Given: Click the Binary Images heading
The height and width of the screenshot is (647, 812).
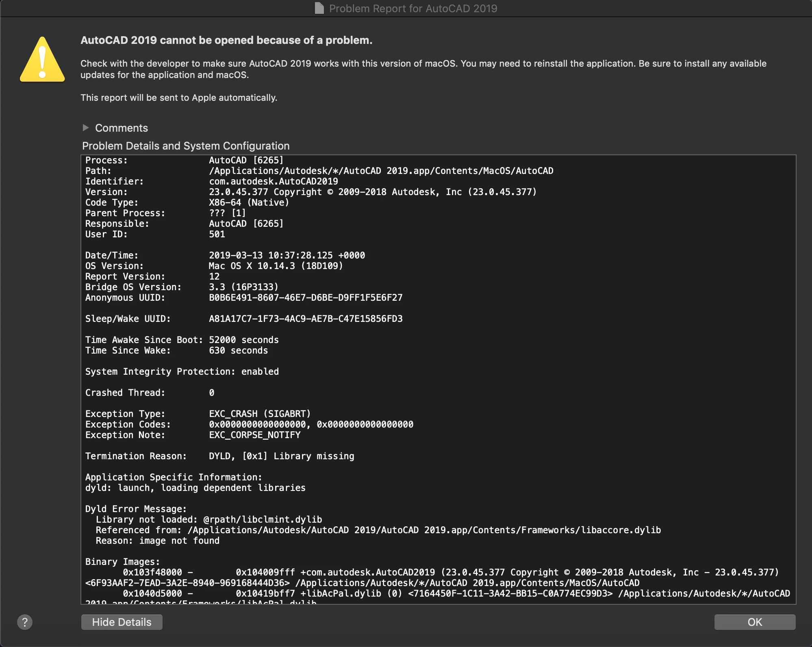Looking at the screenshot, I should pos(122,562).
